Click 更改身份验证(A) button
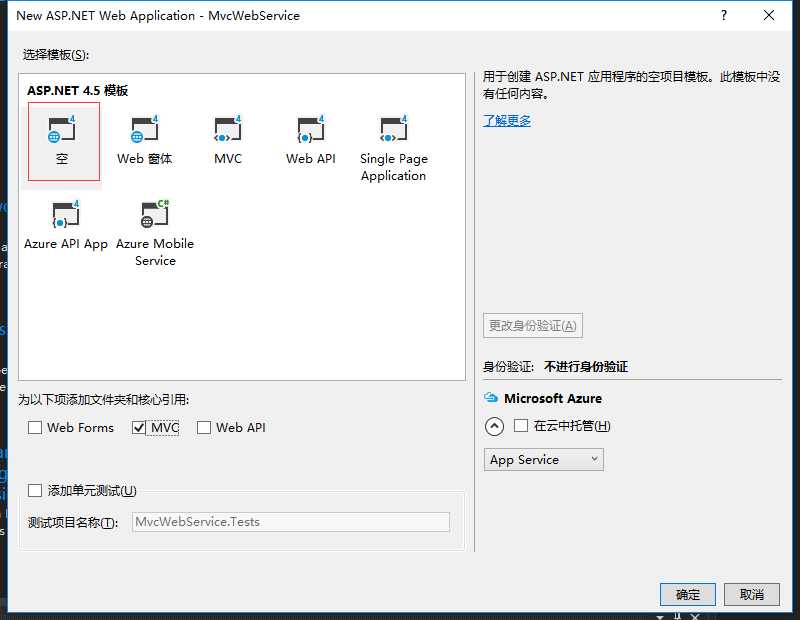The image size is (800, 620). pos(533,326)
